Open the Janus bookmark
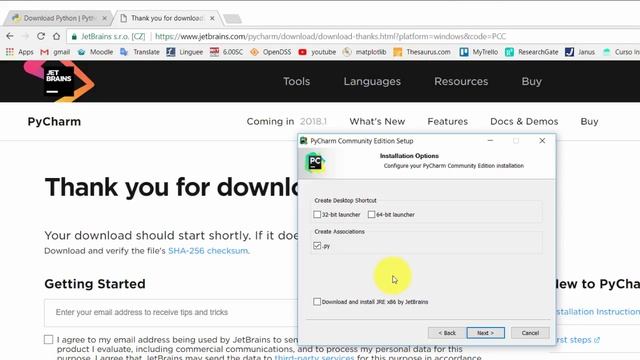Image resolution: width=640 pixels, height=360 pixels. pos(580,52)
